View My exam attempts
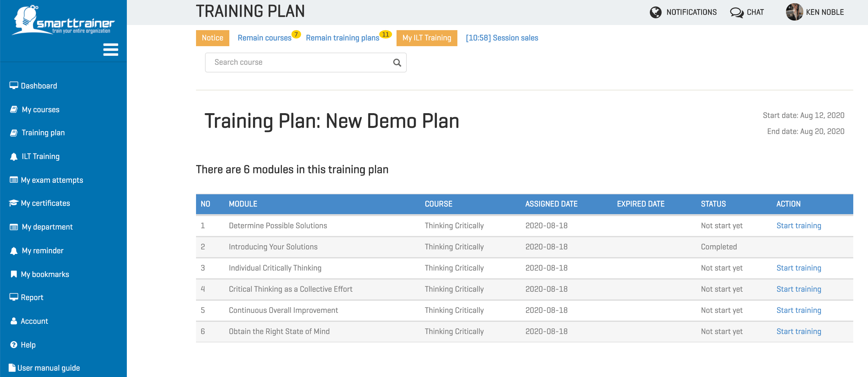868x377 pixels. (x=52, y=180)
